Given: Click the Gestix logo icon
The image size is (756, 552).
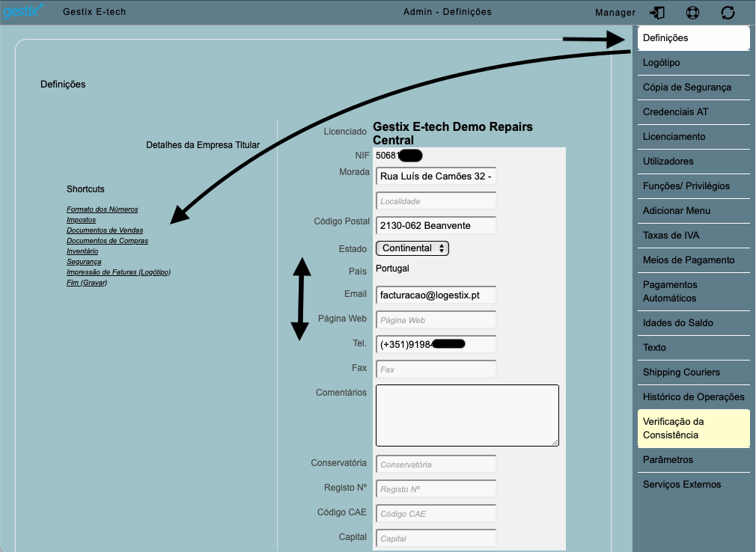Looking at the screenshot, I should [x=22, y=10].
